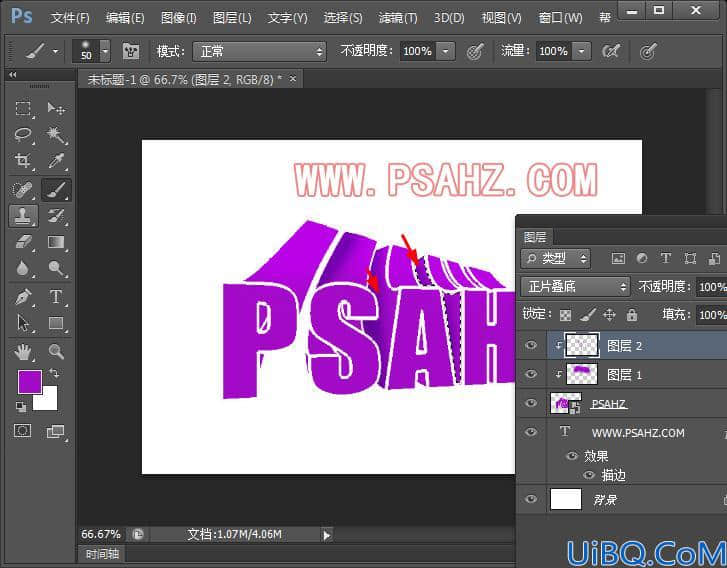Open the 时间轴 timeline panel tab
Screen dimensions: 727x568
pyautogui.click(x=102, y=554)
